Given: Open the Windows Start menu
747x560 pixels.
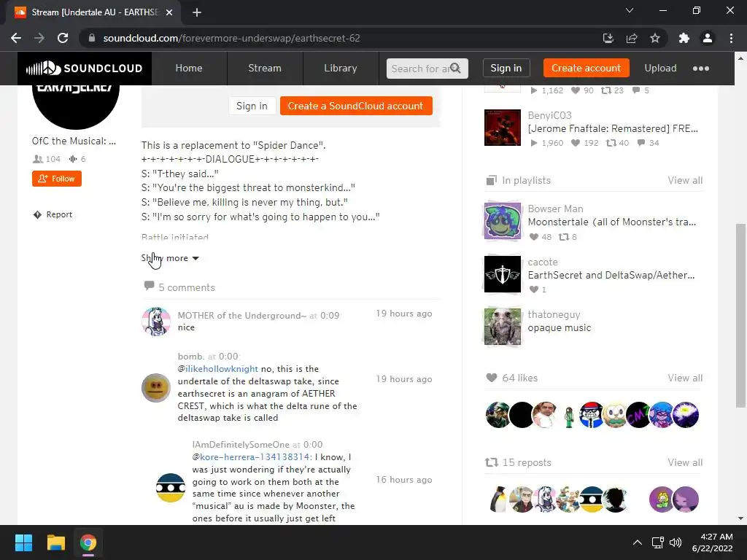Looking at the screenshot, I should pyautogui.click(x=23, y=542).
